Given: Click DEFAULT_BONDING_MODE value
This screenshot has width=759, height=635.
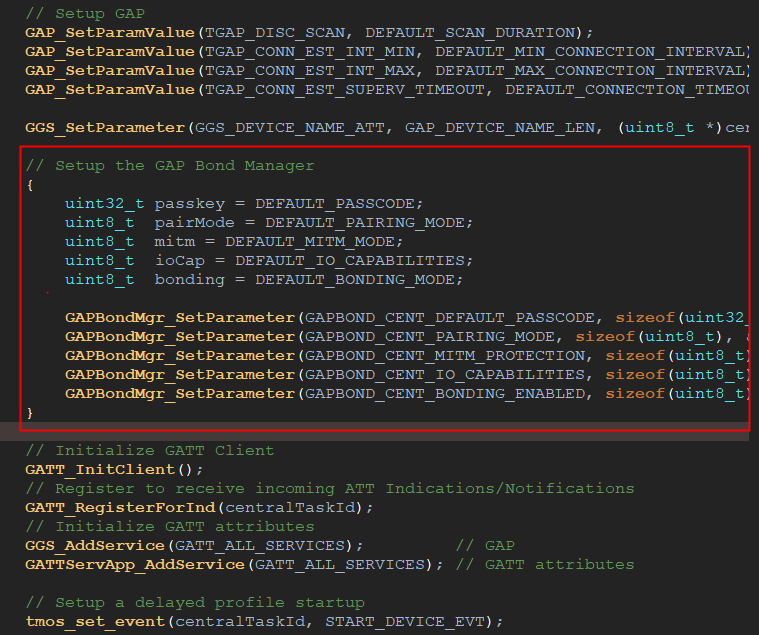Looking at the screenshot, I should tap(365, 279).
